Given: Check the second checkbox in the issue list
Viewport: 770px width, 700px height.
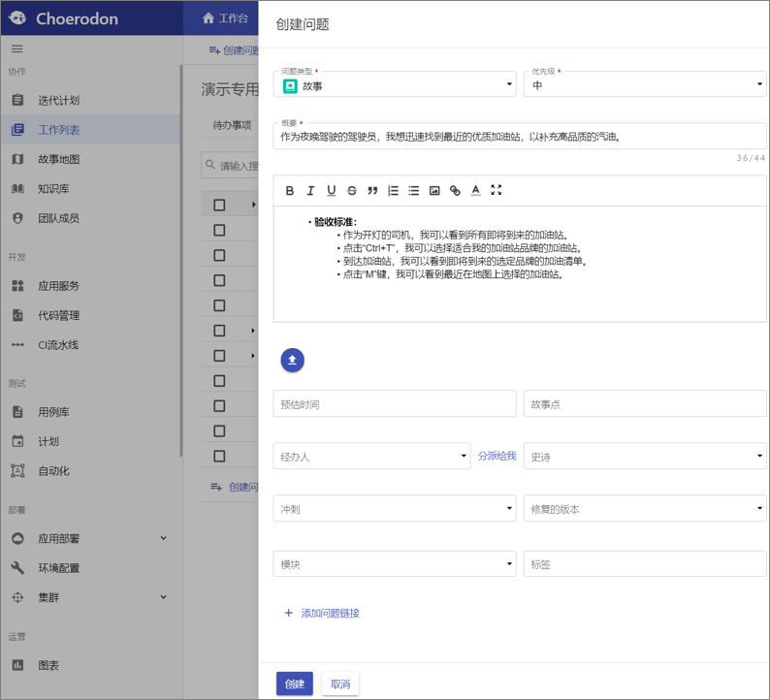Looking at the screenshot, I should pos(219,230).
